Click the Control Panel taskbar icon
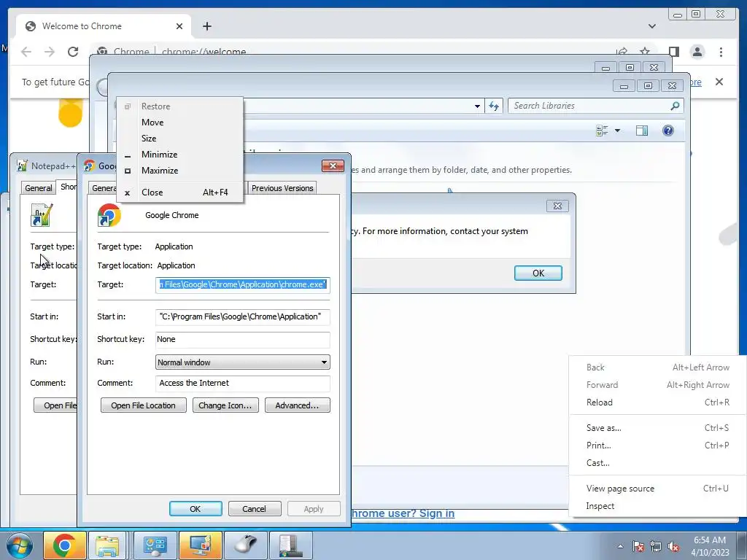This screenshot has height=560, width=747. coord(155,545)
